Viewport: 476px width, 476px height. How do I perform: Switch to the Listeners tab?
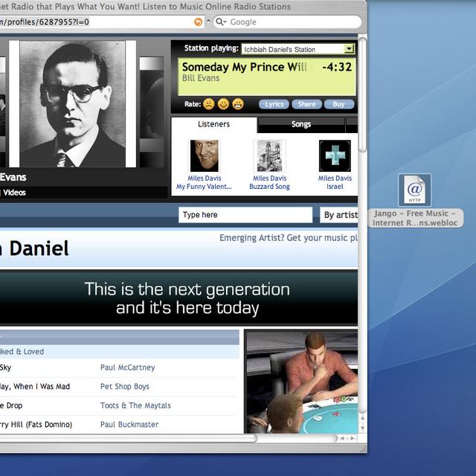pos(213,124)
